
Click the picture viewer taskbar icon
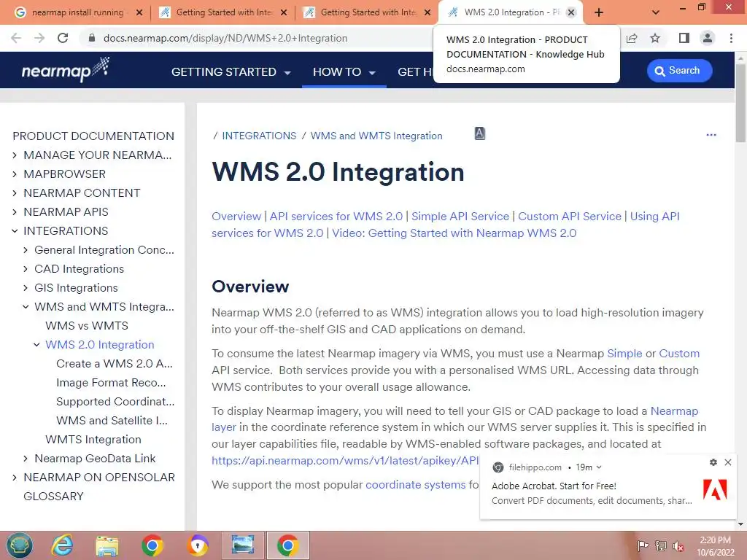point(243,545)
